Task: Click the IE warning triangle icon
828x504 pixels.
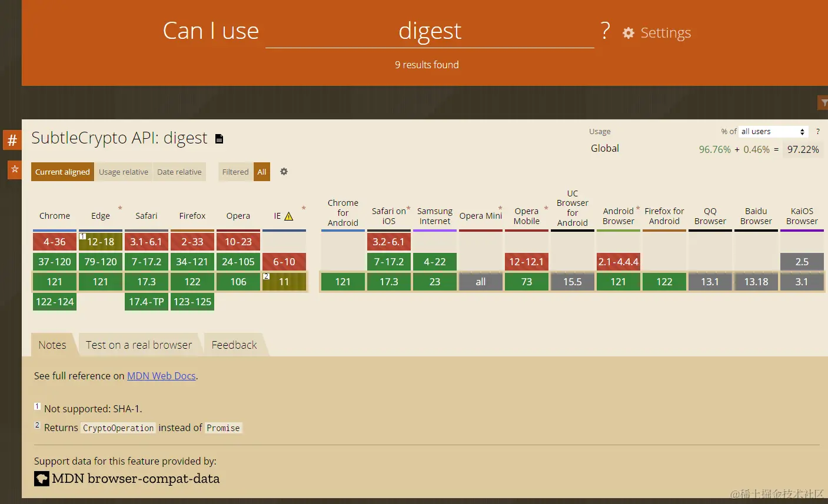Action: point(289,216)
